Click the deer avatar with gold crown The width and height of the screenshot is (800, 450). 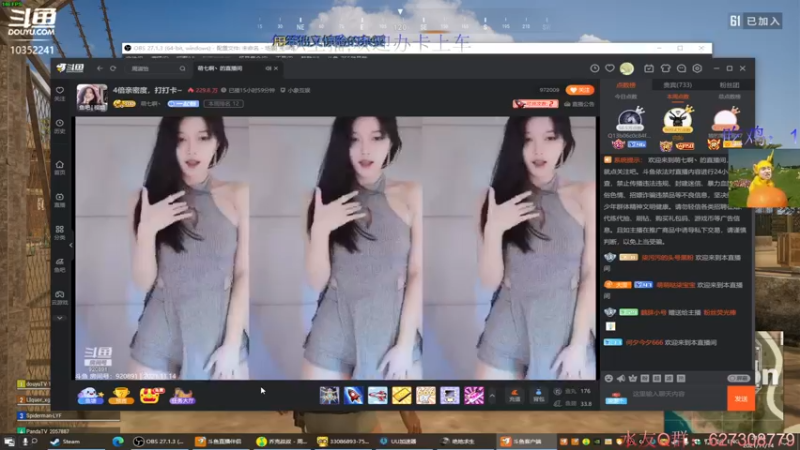pyautogui.click(x=678, y=119)
